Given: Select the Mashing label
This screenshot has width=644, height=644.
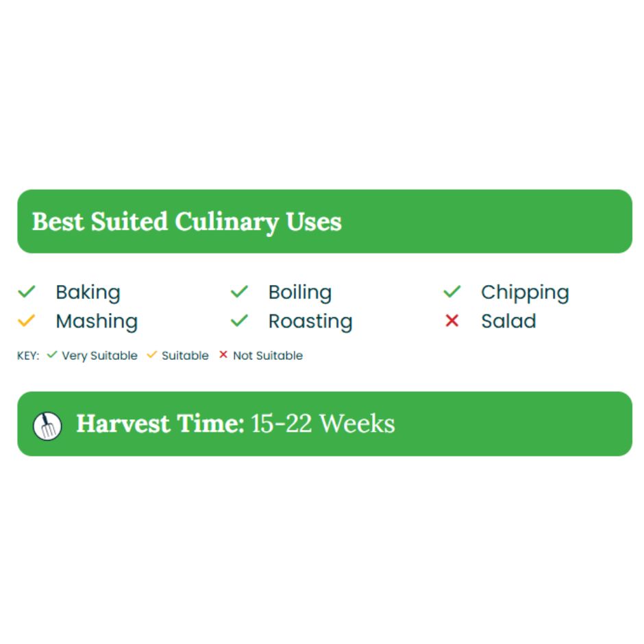Looking at the screenshot, I should [97, 321].
